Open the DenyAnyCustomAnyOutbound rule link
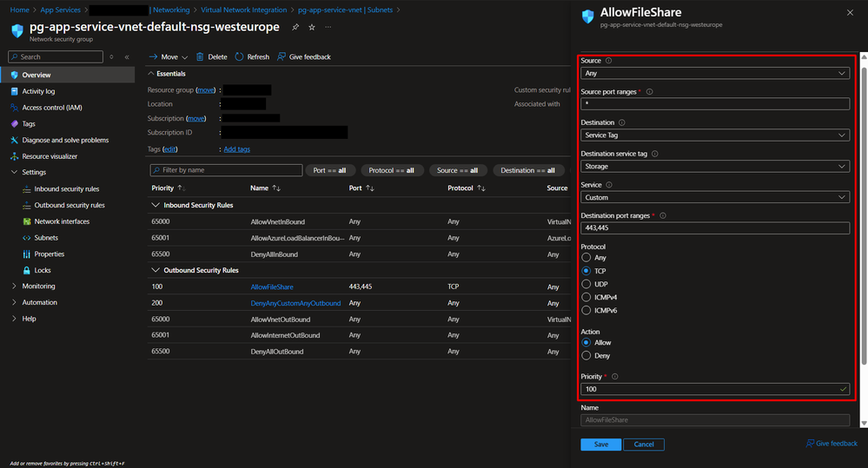The width and height of the screenshot is (868, 468). [x=295, y=303]
